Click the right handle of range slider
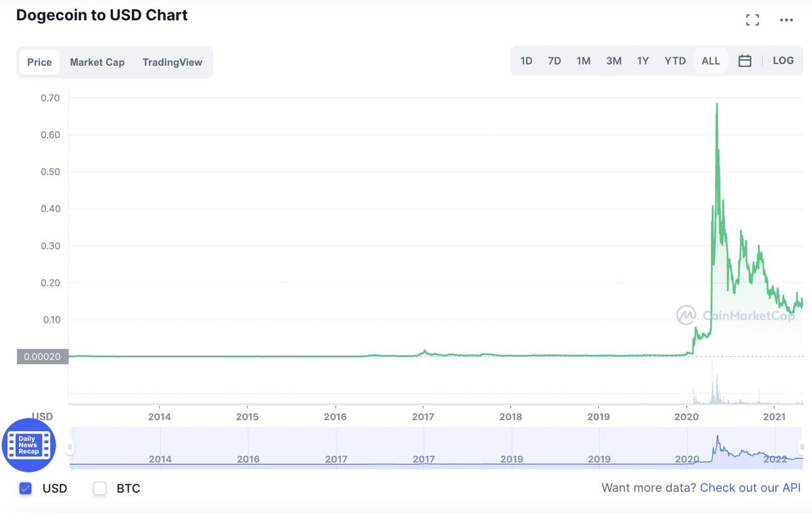The image size is (812, 513). click(802, 447)
